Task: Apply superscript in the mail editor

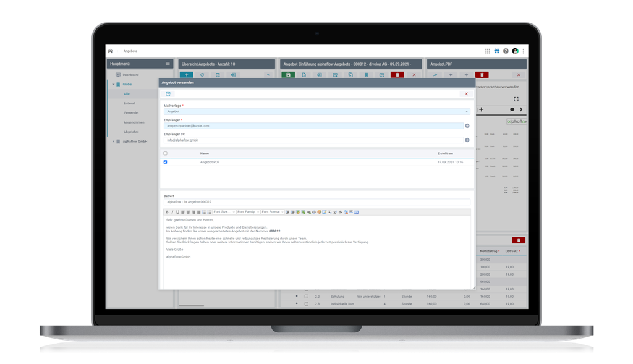Action: point(335,212)
